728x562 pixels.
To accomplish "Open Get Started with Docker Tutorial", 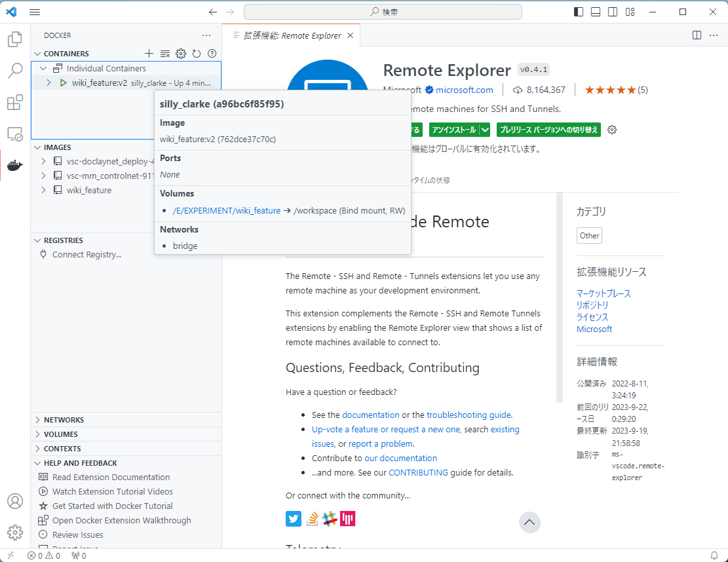I will (112, 506).
